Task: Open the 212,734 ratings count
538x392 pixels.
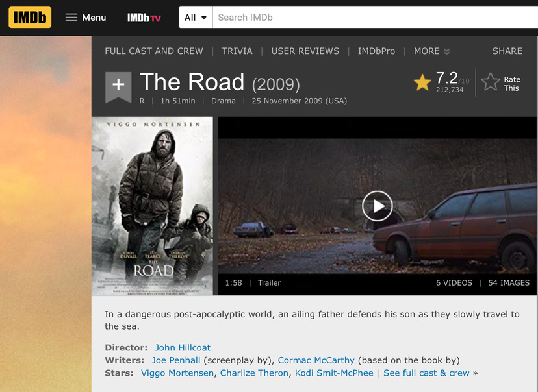Action: (450, 90)
